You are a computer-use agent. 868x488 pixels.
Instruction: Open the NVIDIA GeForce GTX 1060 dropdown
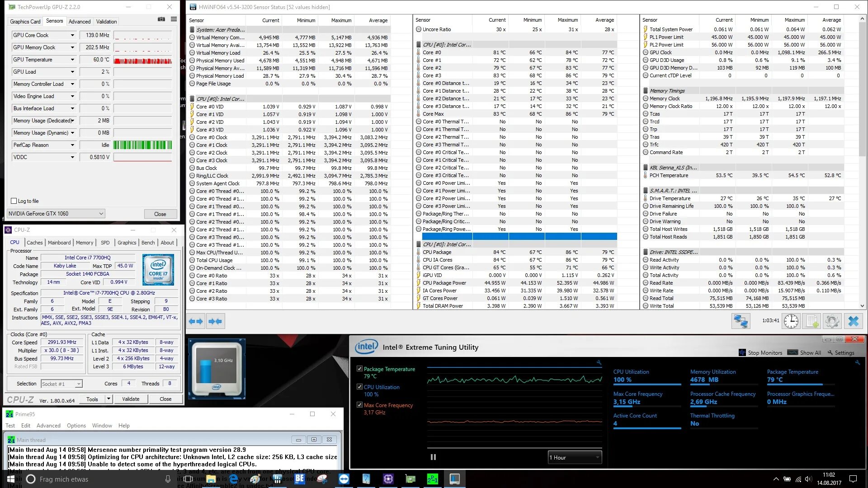coord(56,214)
